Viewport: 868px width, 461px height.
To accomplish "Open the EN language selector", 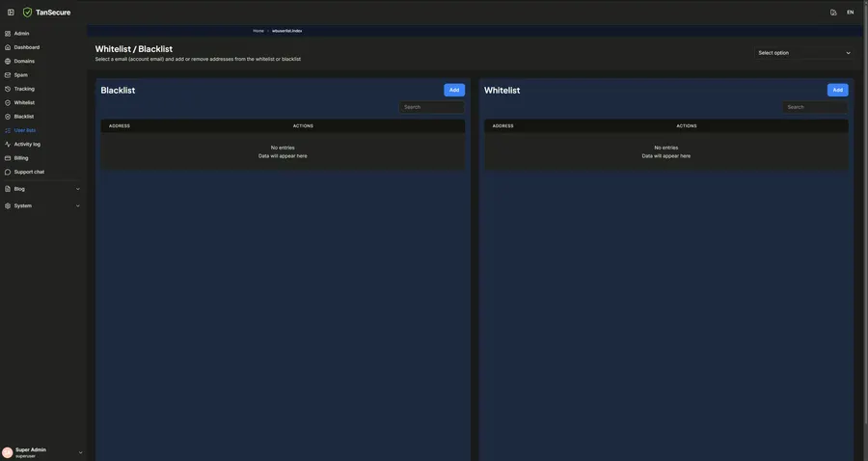I will coord(851,13).
